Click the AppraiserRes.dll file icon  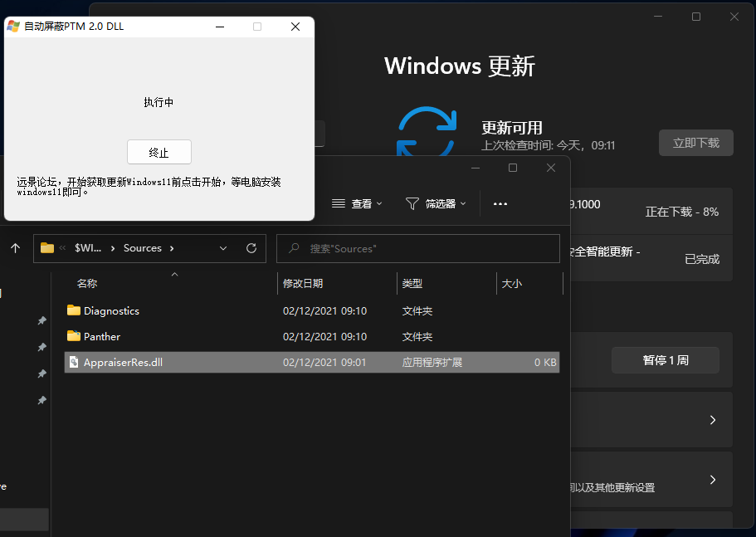pyautogui.click(x=73, y=362)
